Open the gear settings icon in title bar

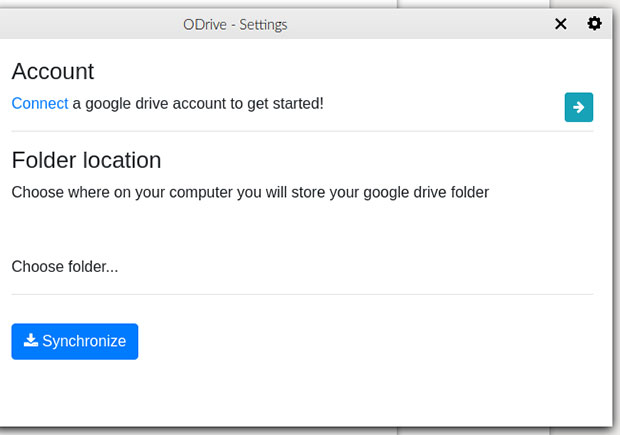(x=594, y=24)
